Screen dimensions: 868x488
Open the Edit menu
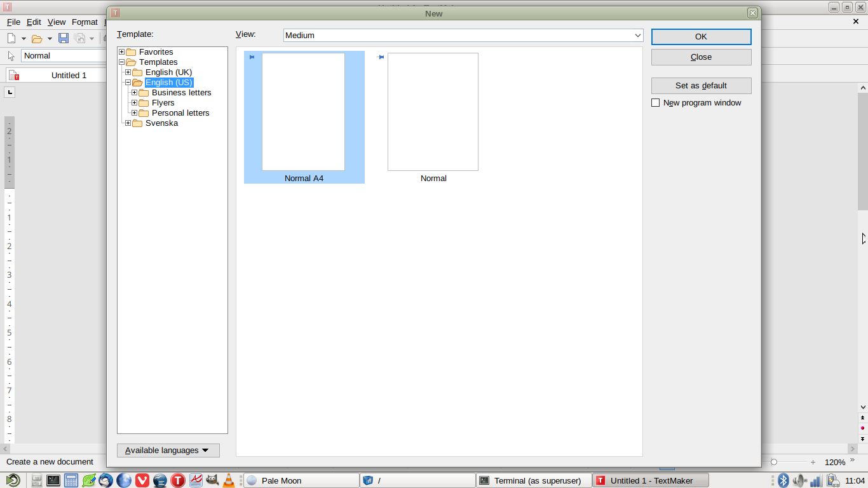(x=34, y=22)
